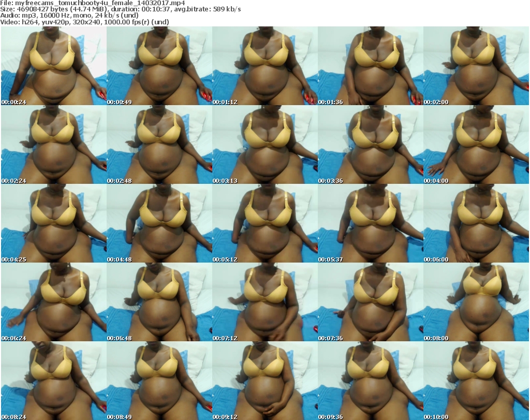Choose the frame marked 00:07:36

[371, 302]
